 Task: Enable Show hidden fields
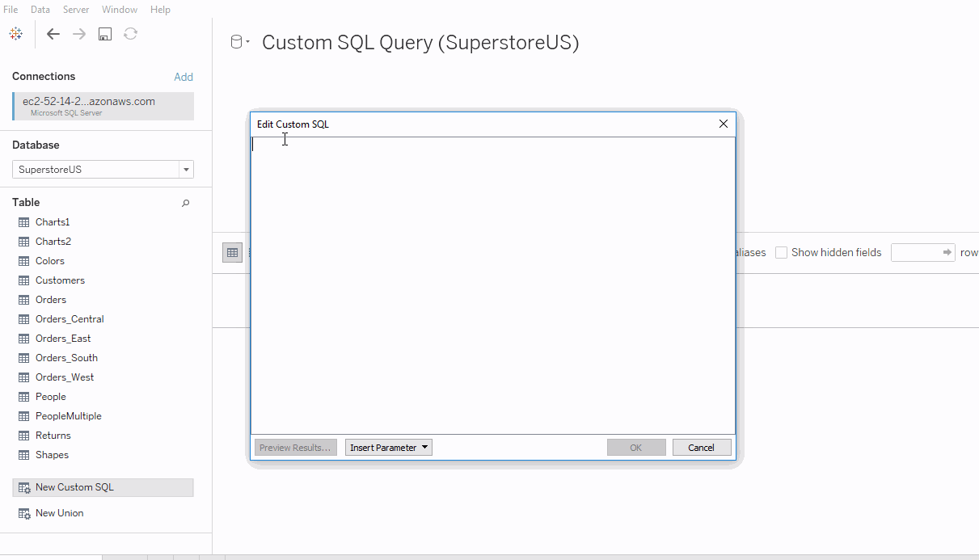click(781, 252)
